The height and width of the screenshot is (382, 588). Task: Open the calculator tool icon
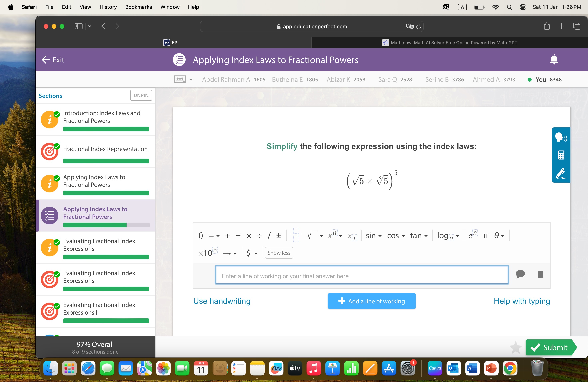click(x=561, y=155)
